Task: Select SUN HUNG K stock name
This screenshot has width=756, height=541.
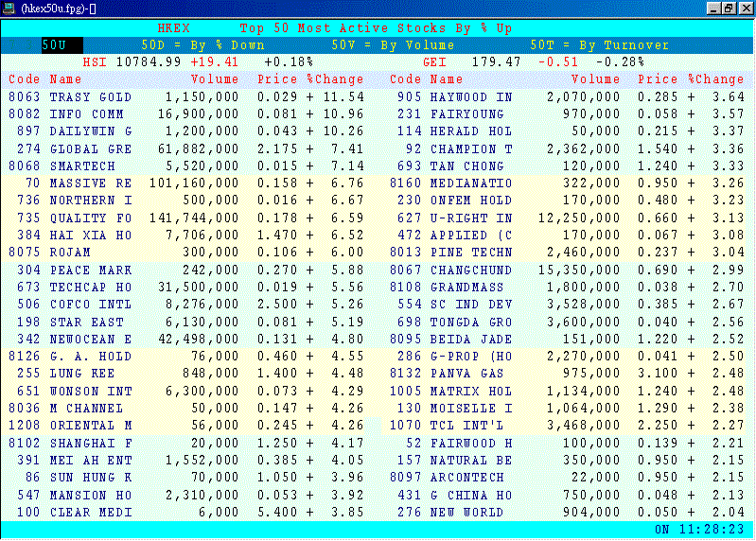Action: [x=91, y=478]
